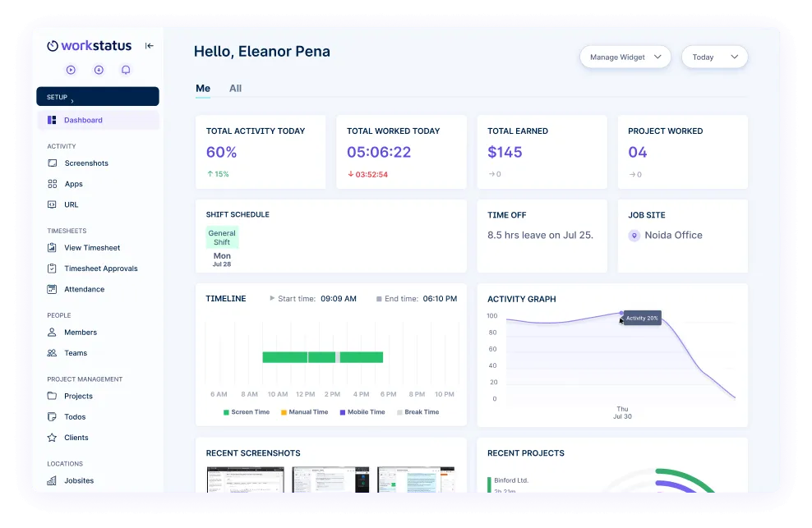Screen dimensions: 812x528
Task: Click the Screenshots sidebar icon
Action: (53, 163)
